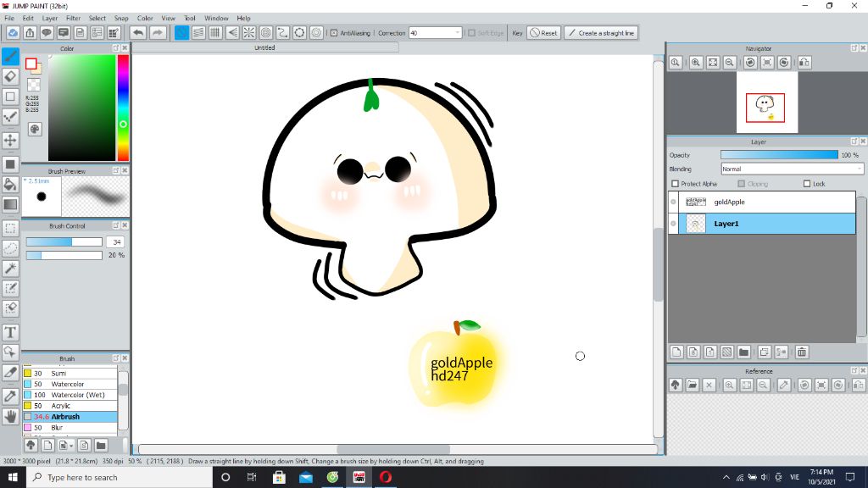
Task: Enable the Protect Alpha checkbox
Action: [x=675, y=184]
